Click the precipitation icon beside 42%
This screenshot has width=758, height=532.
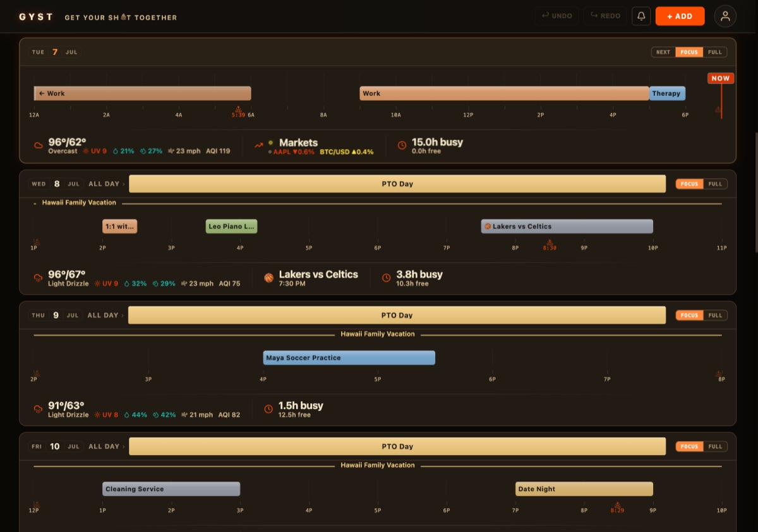click(155, 415)
